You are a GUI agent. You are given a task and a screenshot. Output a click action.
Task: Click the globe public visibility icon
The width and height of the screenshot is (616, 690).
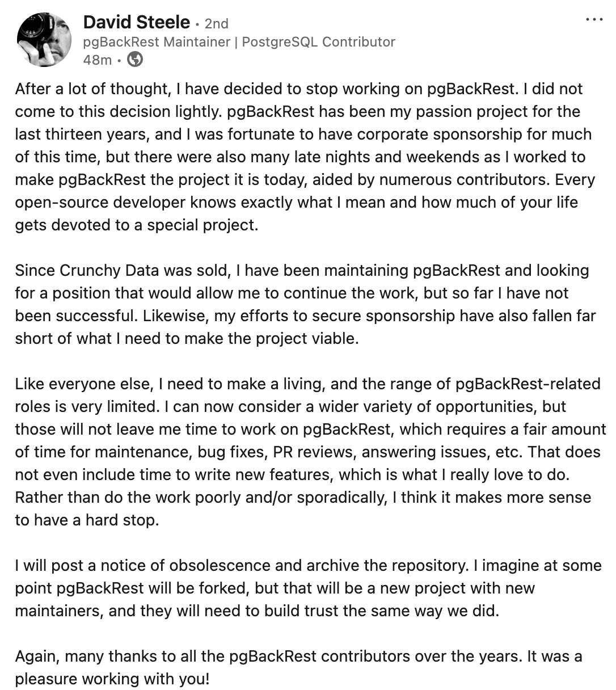pos(134,59)
